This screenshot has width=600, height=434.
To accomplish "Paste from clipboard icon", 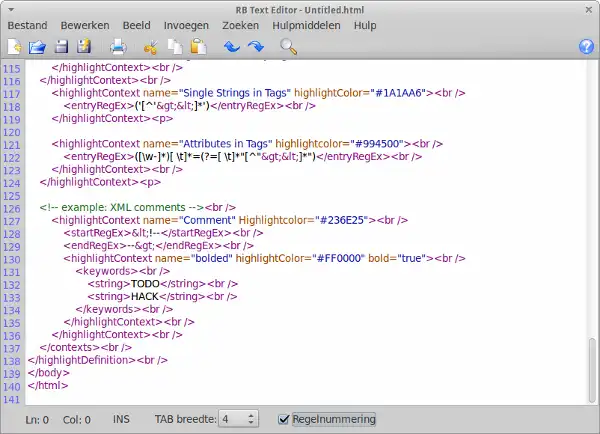I will pyautogui.click(x=198, y=47).
